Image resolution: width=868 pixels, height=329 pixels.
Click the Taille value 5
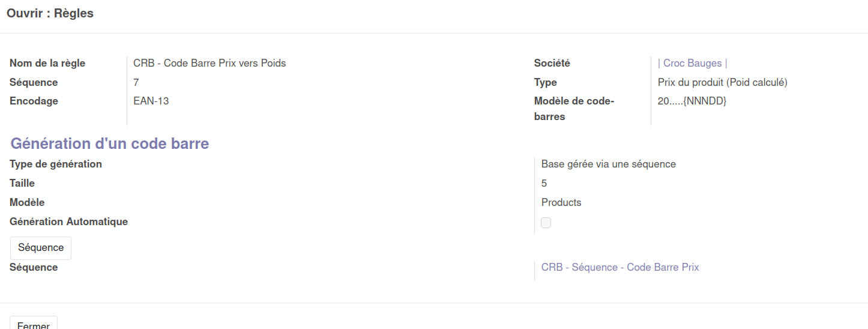544,183
